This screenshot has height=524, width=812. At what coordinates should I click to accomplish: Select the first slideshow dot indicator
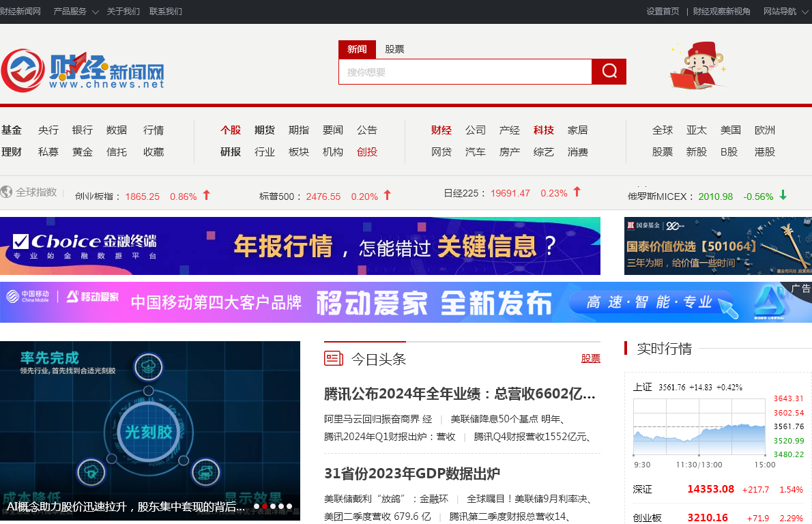(257, 506)
